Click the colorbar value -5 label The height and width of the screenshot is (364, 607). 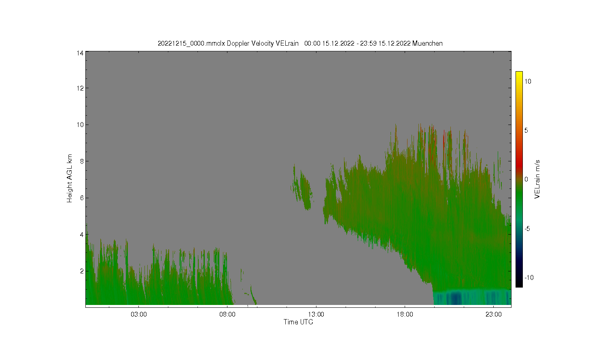click(x=527, y=229)
